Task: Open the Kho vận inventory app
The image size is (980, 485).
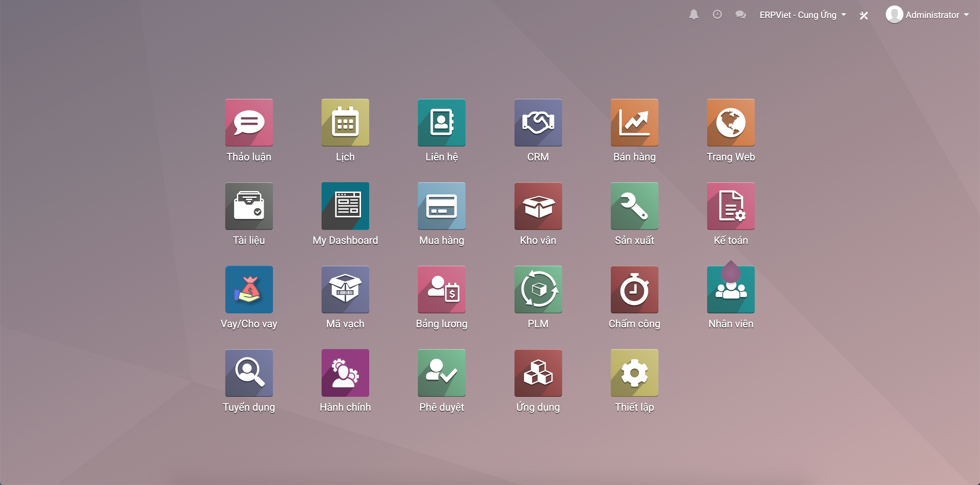Action: [x=538, y=206]
